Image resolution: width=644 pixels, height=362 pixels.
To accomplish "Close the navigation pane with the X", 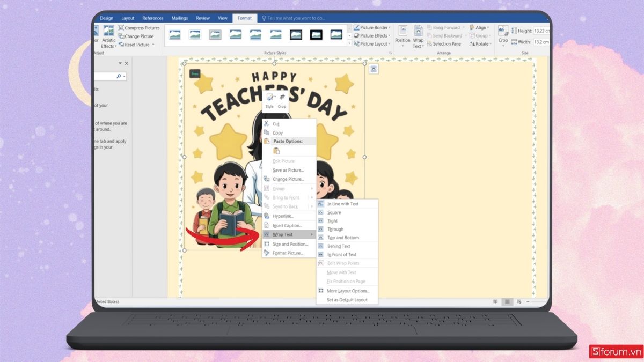I will 127,63.
